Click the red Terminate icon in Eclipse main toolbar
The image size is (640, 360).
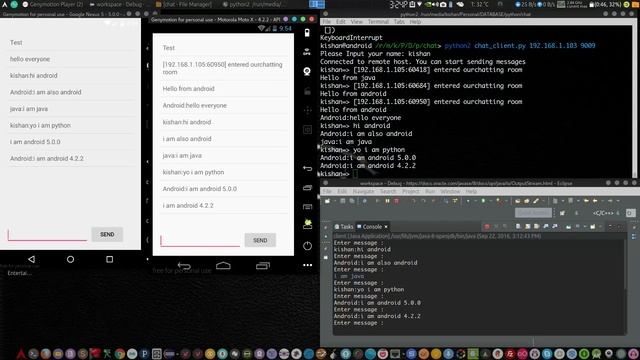coord(396,201)
